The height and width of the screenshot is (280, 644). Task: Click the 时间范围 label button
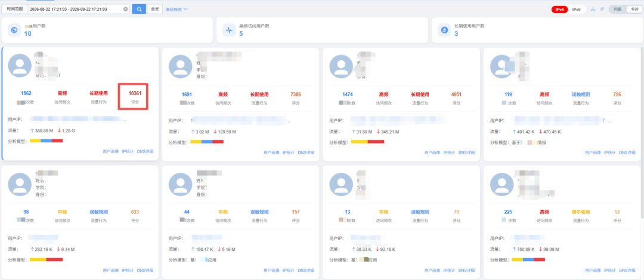pyautogui.click(x=15, y=8)
